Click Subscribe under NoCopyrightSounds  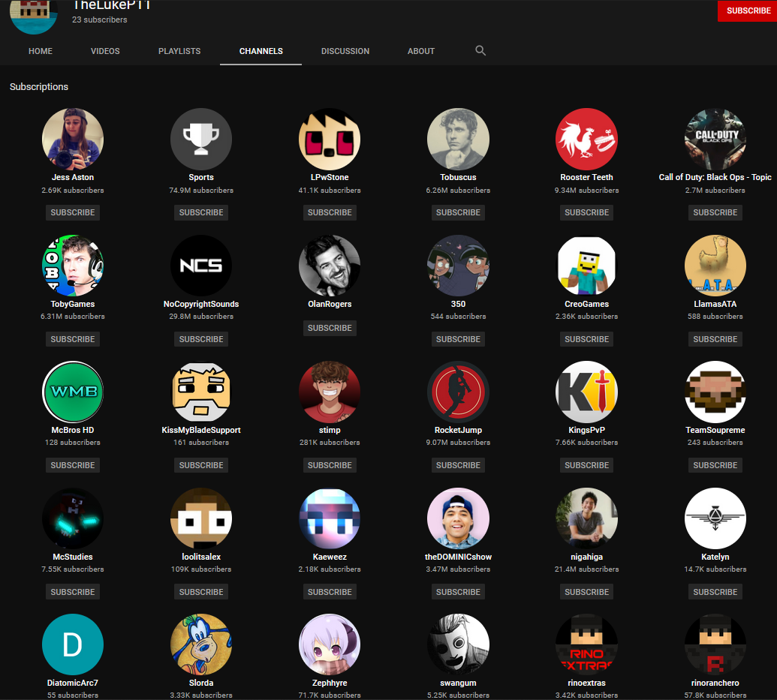[x=201, y=339]
